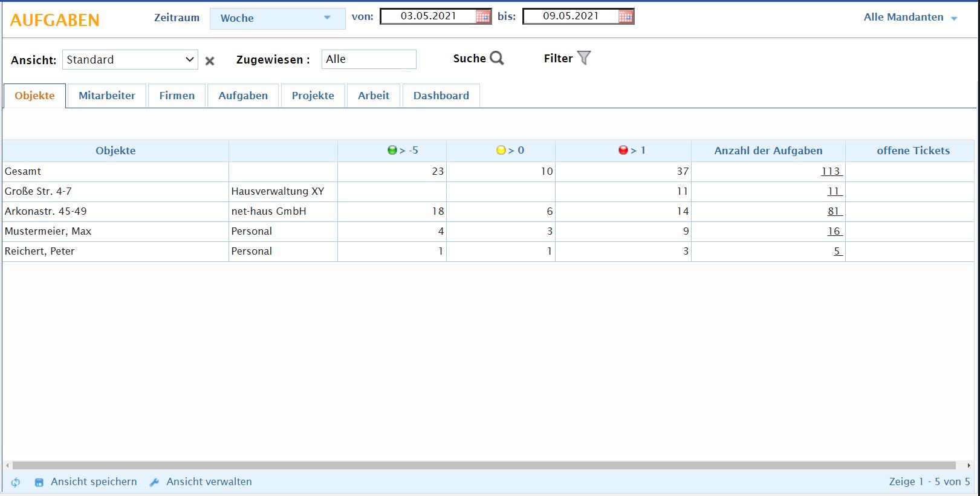Open the 81 tasks link for Arkonastr. 45-49
This screenshot has height=496, width=980.
[x=834, y=211]
